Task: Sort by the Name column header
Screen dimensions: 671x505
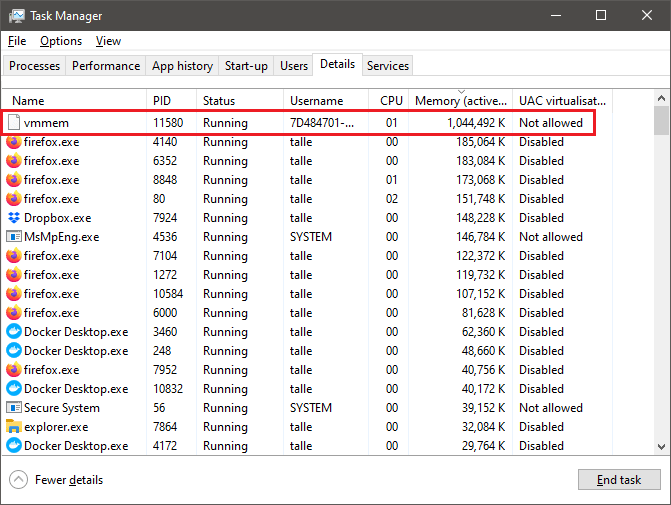Action: point(74,101)
